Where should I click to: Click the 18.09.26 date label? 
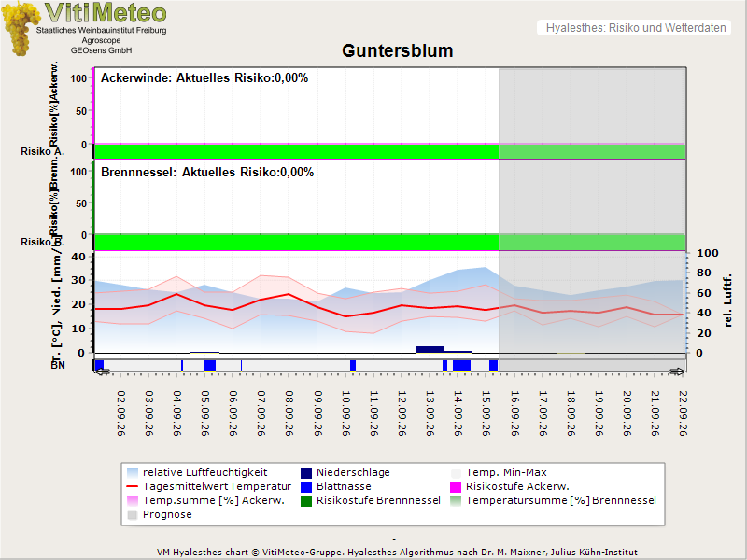571,413
